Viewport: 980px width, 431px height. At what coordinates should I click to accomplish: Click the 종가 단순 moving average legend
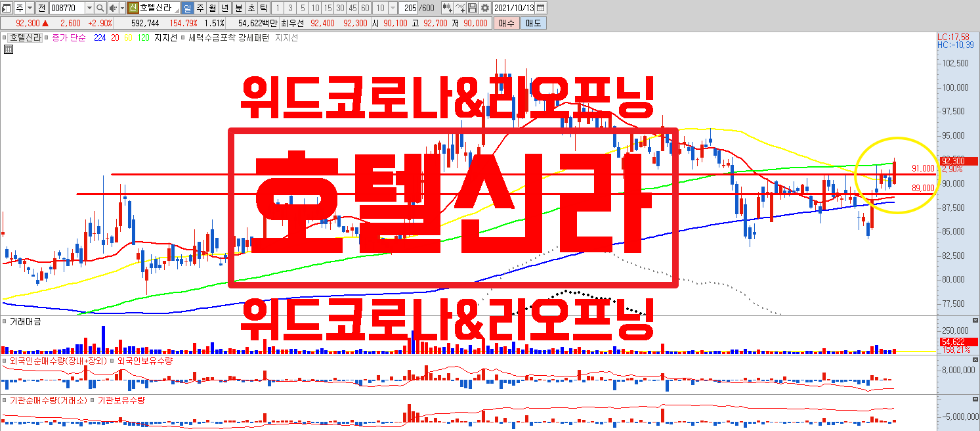(70, 37)
